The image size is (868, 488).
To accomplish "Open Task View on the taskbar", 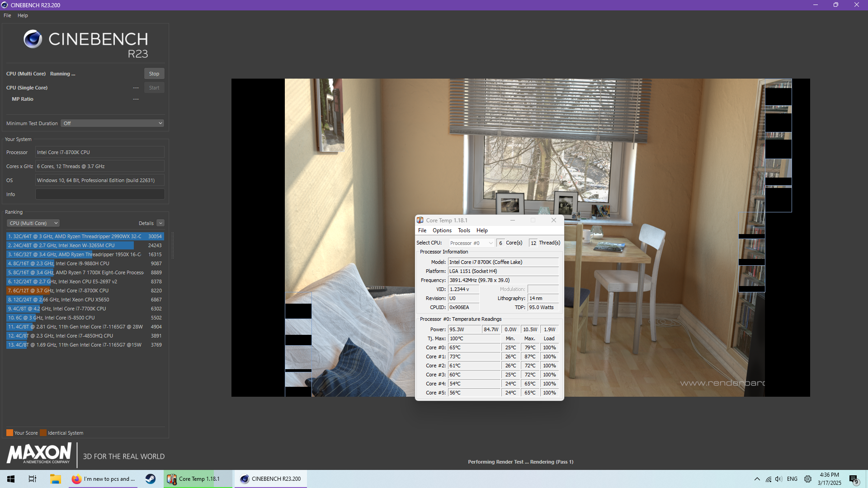I will tap(33, 479).
